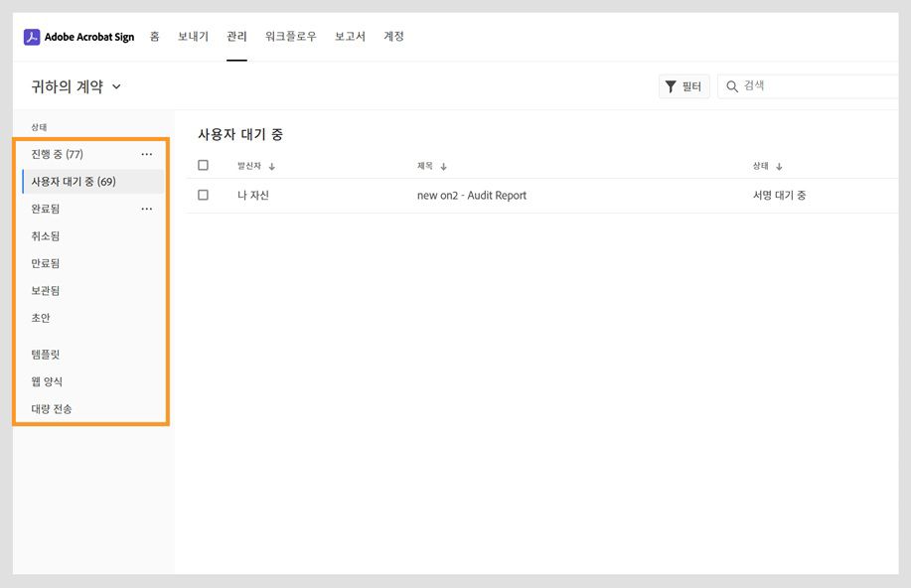Sort by 상태 using the column arrow icon

click(x=779, y=166)
